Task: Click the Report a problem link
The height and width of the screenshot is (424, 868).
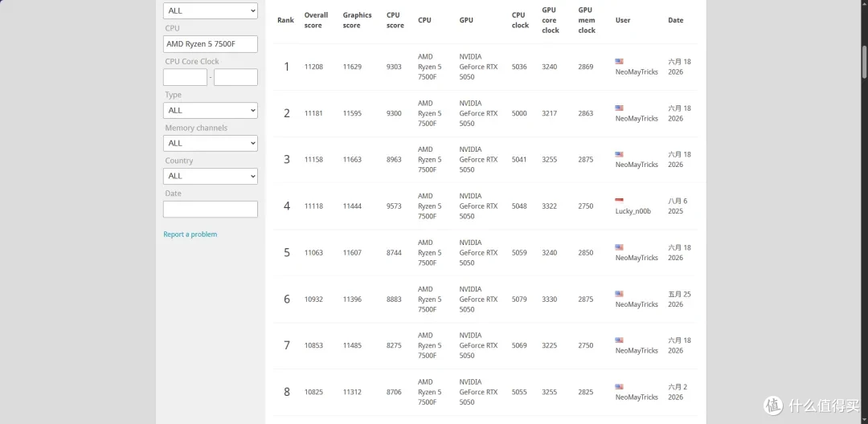Action: pyautogui.click(x=190, y=234)
